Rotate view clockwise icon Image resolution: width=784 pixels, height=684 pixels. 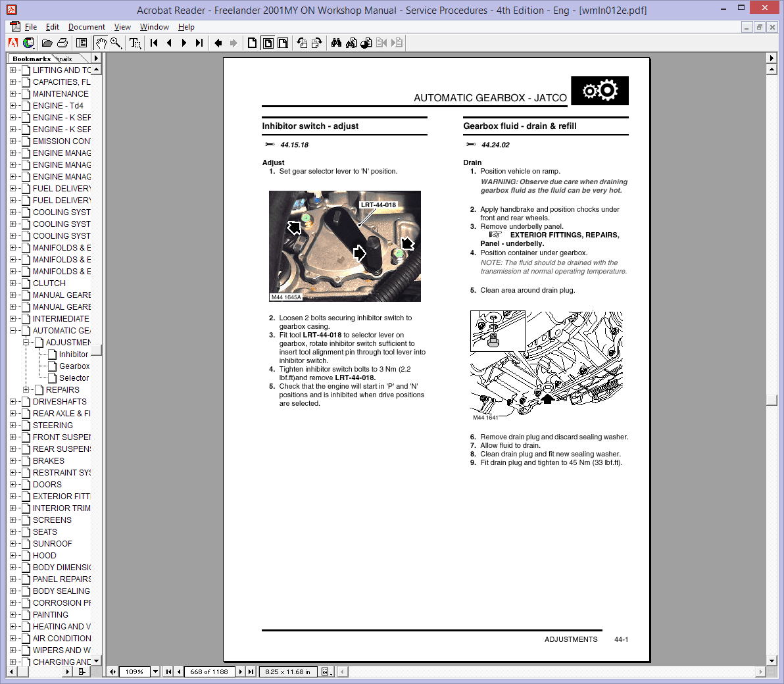pyautogui.click(x=316, y=43)
